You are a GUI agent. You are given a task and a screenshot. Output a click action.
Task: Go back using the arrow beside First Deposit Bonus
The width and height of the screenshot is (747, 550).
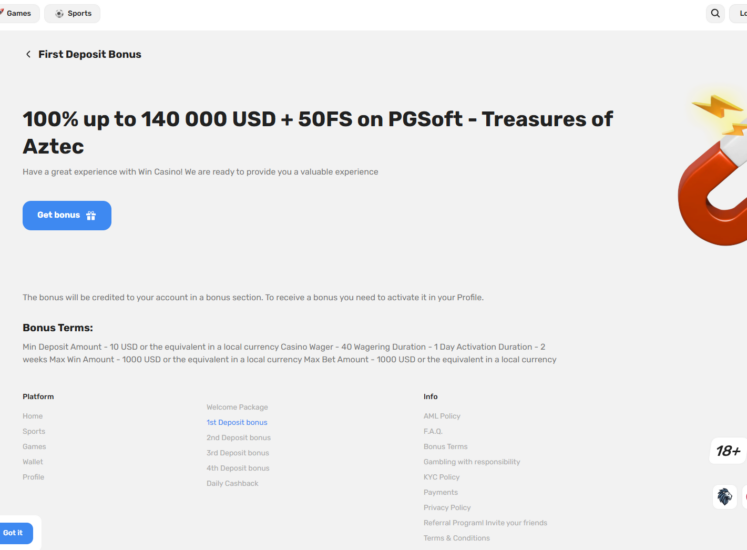click(28, 55)
